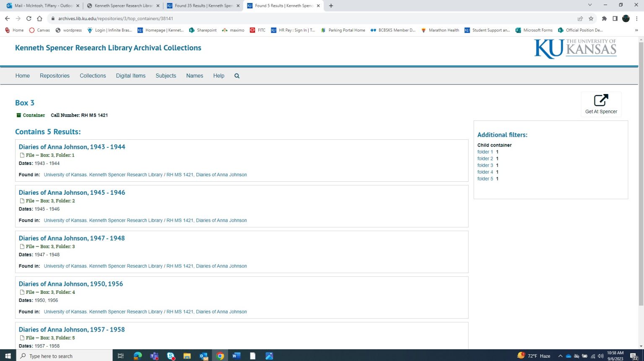Expand the hidden bookmarks overflow chevron
The width and height of the screenshot is (644, 361).
coord(636,30)
